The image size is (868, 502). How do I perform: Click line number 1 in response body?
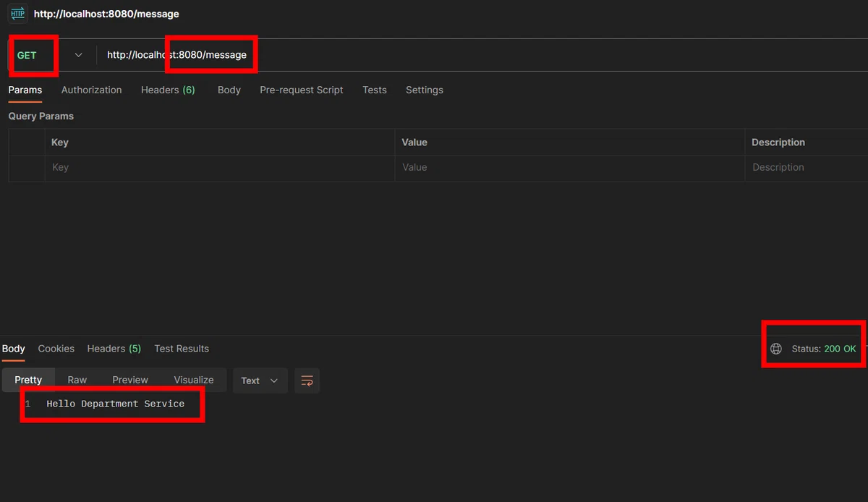[28, 404]
